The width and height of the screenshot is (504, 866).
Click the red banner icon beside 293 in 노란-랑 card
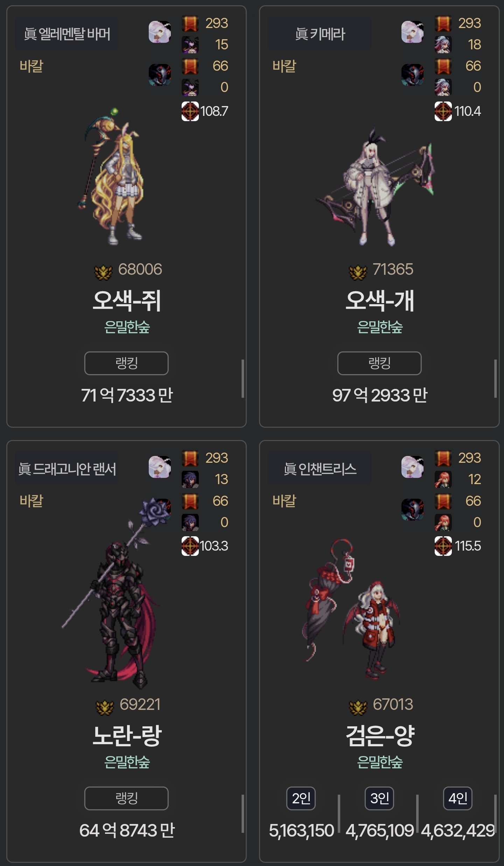coord(190,458)
